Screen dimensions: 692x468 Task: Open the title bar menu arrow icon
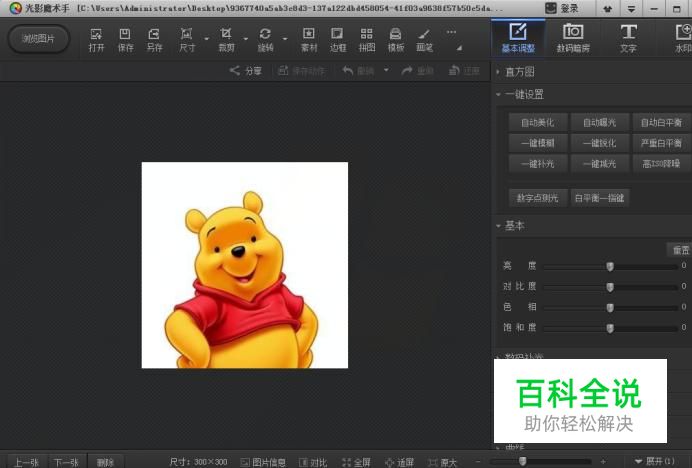(x=632, y=8)
